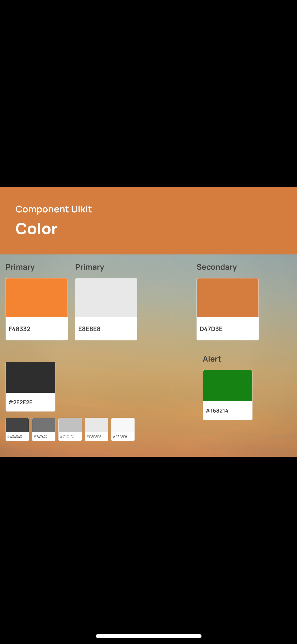Pick the small #434343 gray swatch
This screenshot has height=644, width=297.
17,429
